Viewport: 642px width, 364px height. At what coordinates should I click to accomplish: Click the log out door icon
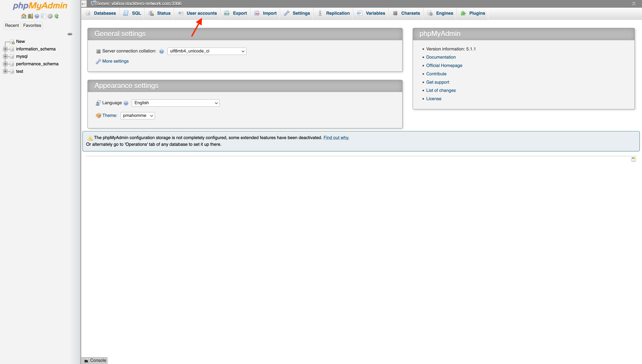tap(30, 16)
